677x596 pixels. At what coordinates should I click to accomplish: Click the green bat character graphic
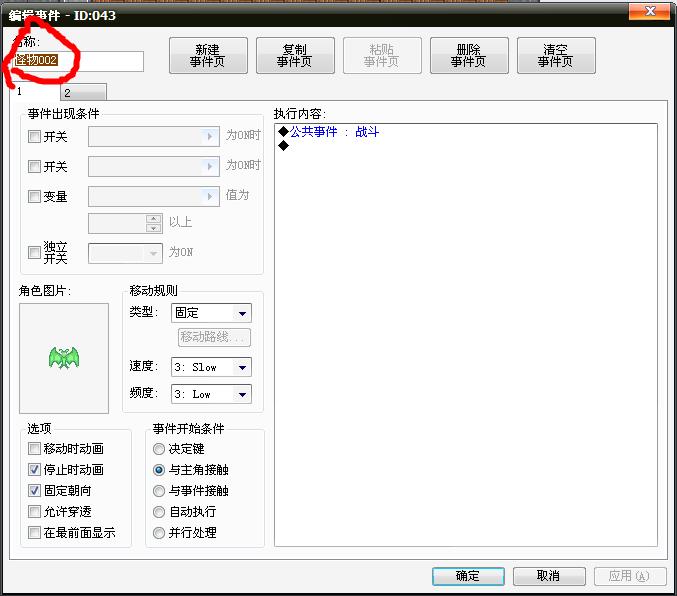64,358
